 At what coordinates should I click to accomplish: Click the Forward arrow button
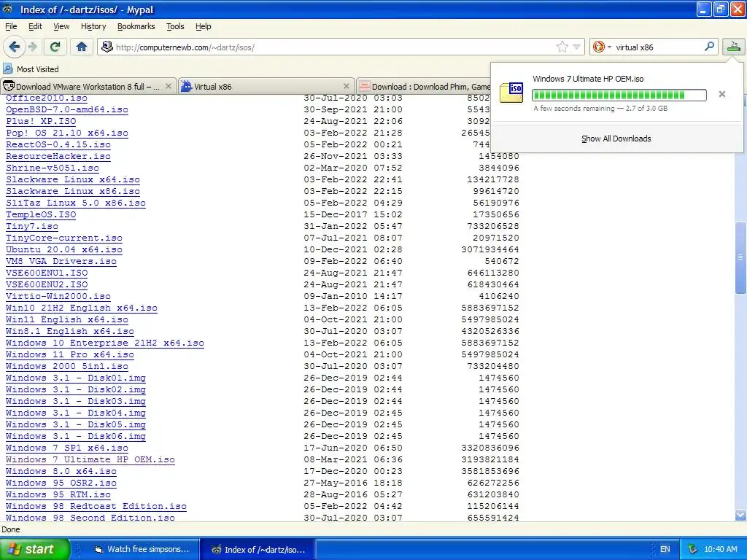tap(32, 47)
